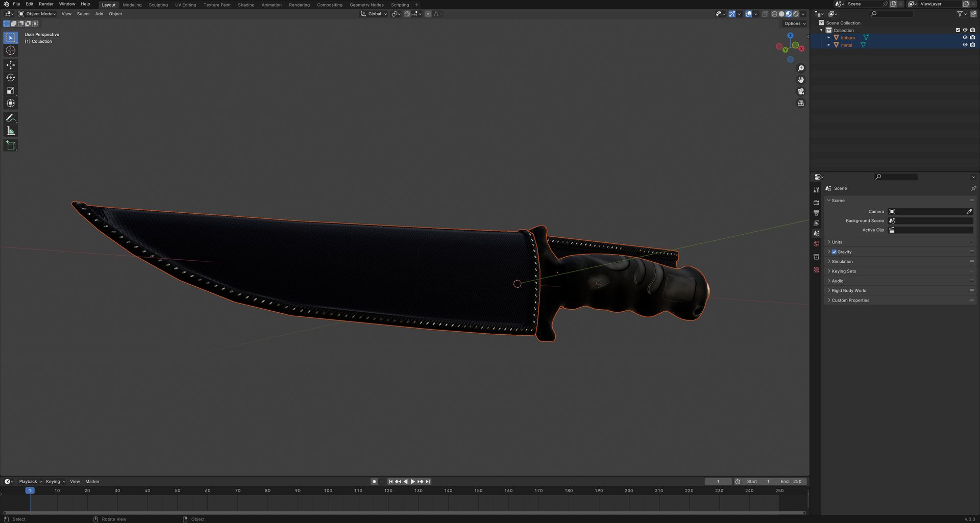
Task: Open the Shading workspace tab
Action: (x=246, y=5)
